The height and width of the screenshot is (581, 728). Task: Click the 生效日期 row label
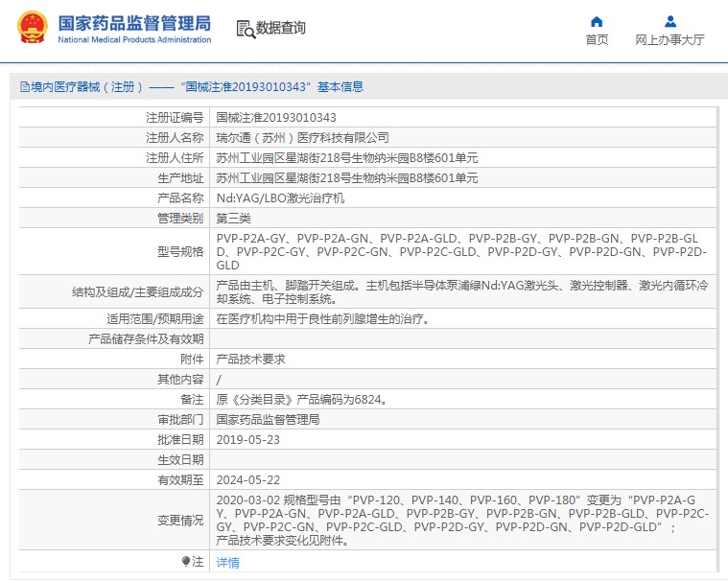coord(180,460)
